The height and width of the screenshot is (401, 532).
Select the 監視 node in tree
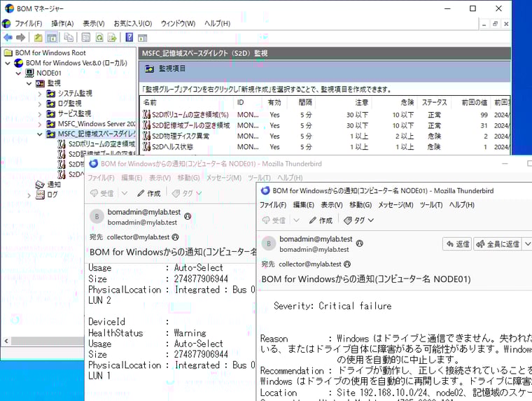coord(54,83)
